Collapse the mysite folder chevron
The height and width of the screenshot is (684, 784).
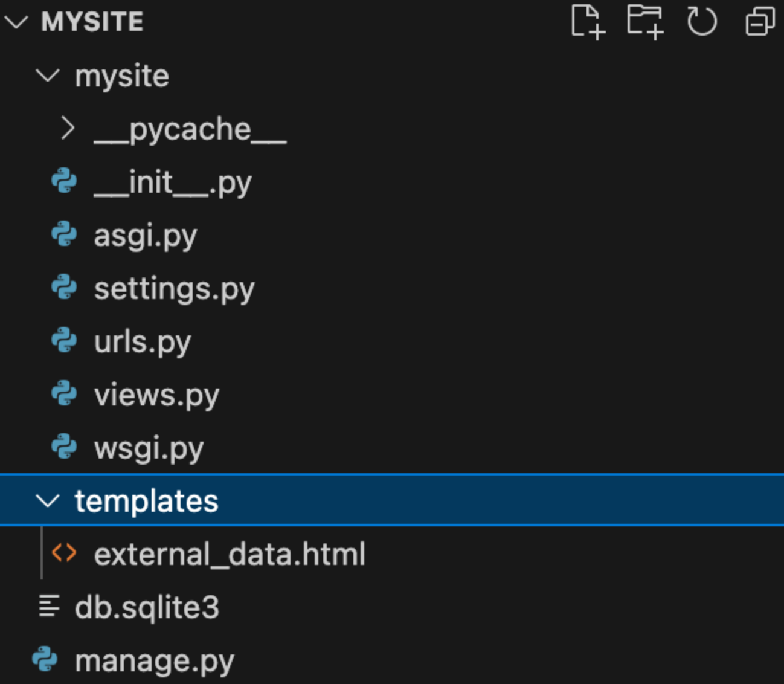48,76
